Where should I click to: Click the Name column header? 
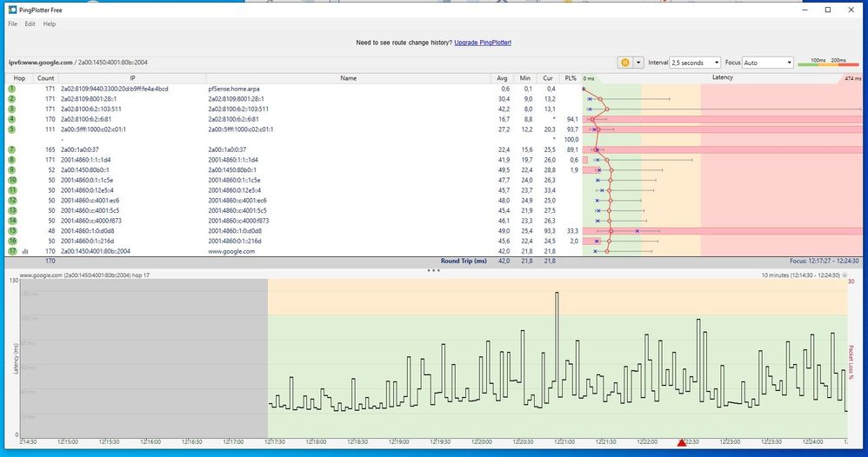[348, 78]
